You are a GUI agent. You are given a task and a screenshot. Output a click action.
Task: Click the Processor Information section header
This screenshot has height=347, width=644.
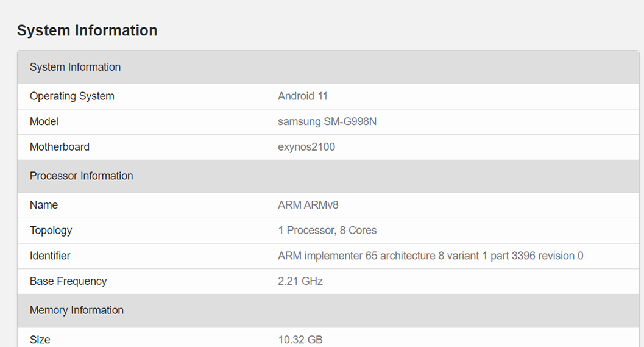(81, 176)
